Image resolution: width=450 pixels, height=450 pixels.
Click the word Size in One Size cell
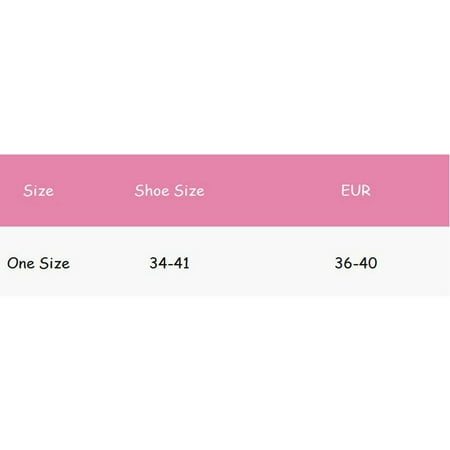tap(55, 263)
